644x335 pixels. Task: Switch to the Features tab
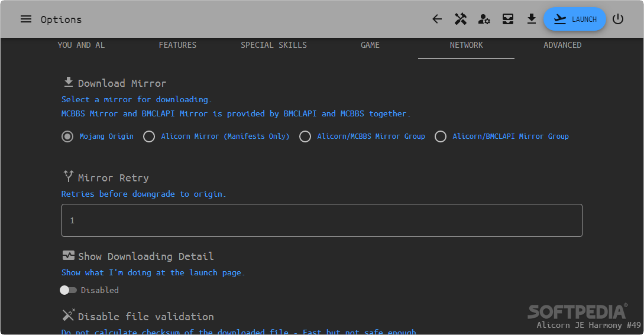click(x=177, y=45)
